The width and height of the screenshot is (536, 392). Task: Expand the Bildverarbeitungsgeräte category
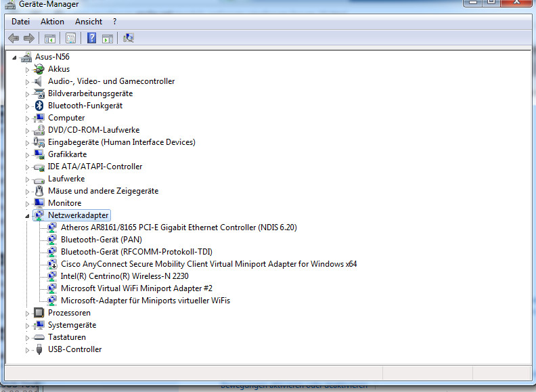[x=27, y=94]
